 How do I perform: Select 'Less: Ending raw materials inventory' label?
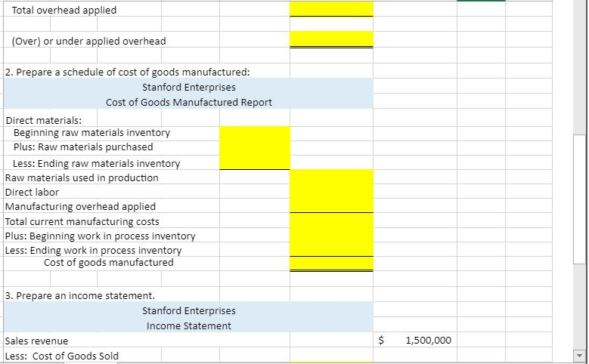(96, 164)
